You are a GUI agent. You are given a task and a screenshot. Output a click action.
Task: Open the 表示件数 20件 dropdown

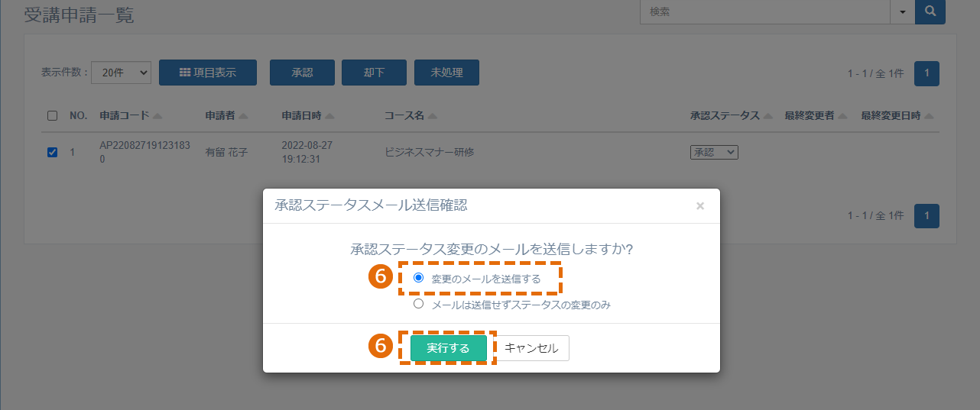click(122, 72)
